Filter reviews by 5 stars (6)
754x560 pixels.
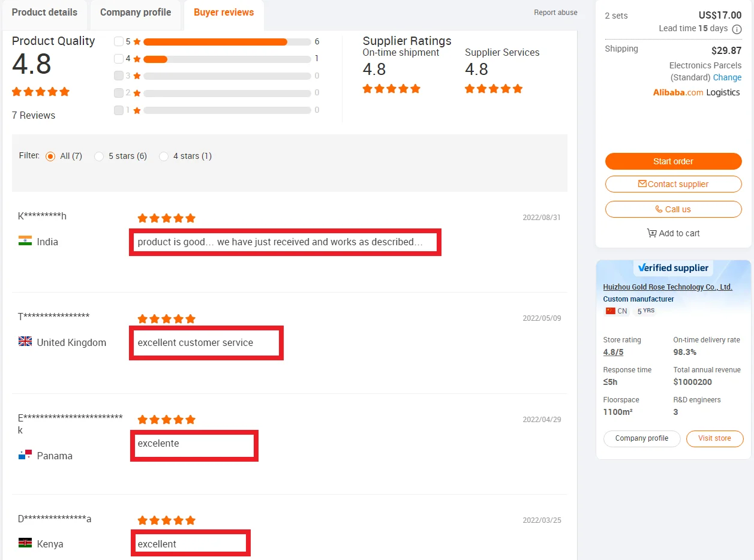click(x=99, y=156)
